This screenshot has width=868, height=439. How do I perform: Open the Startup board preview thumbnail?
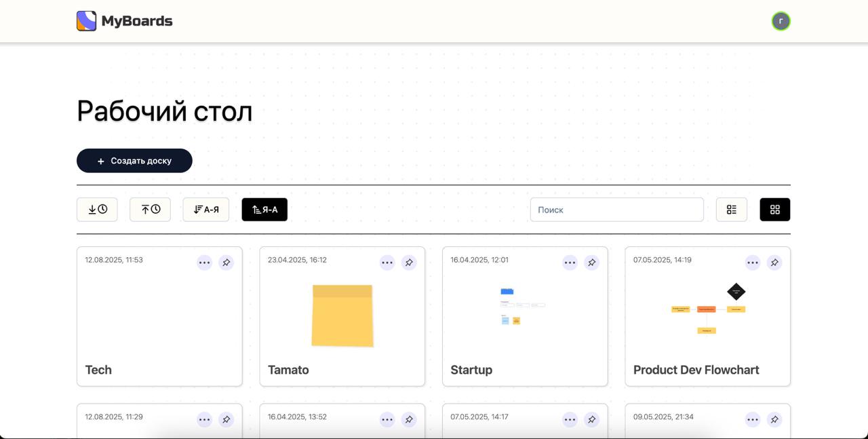point(522,307)
